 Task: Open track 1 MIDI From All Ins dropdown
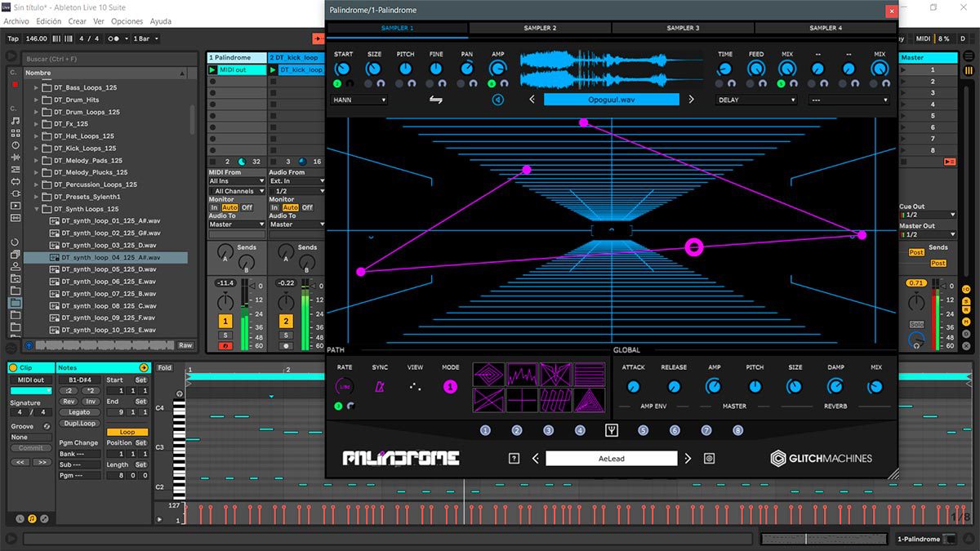pos(237,181)
